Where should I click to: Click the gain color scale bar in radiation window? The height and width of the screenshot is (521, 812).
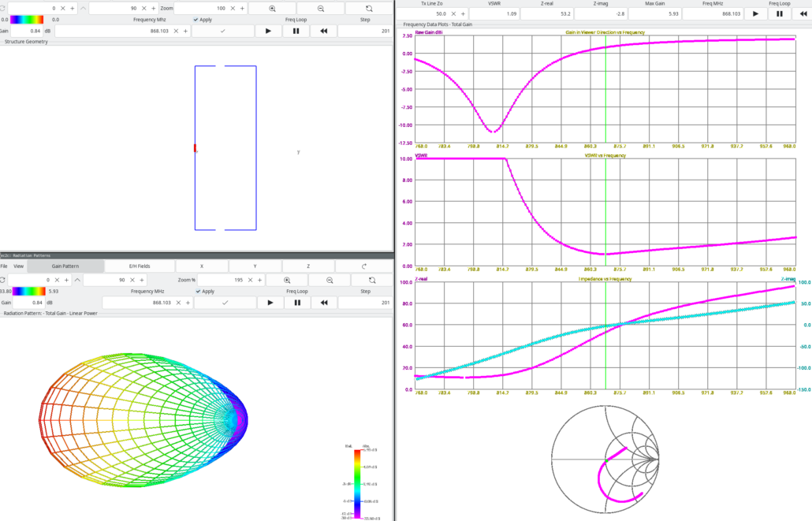[x=29, y=291]
